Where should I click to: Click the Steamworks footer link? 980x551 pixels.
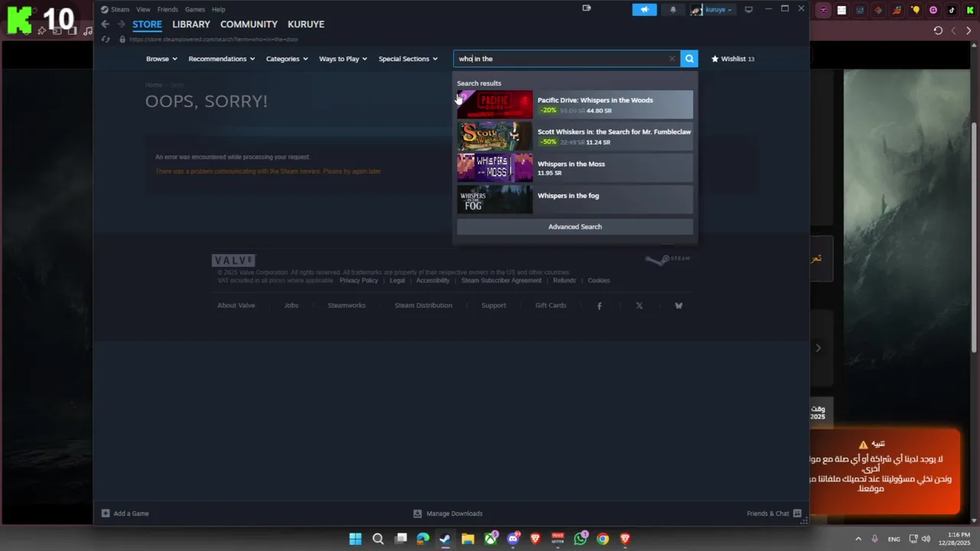coord(346,305)
